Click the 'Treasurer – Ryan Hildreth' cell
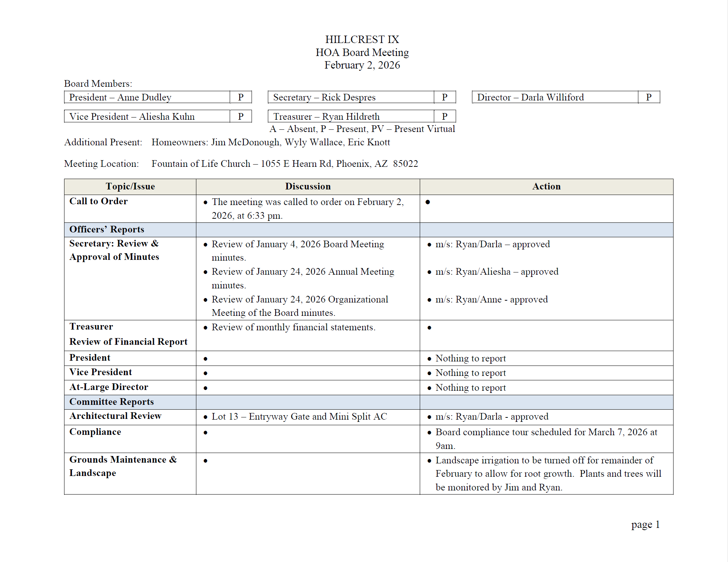 (x=350, y=116)
